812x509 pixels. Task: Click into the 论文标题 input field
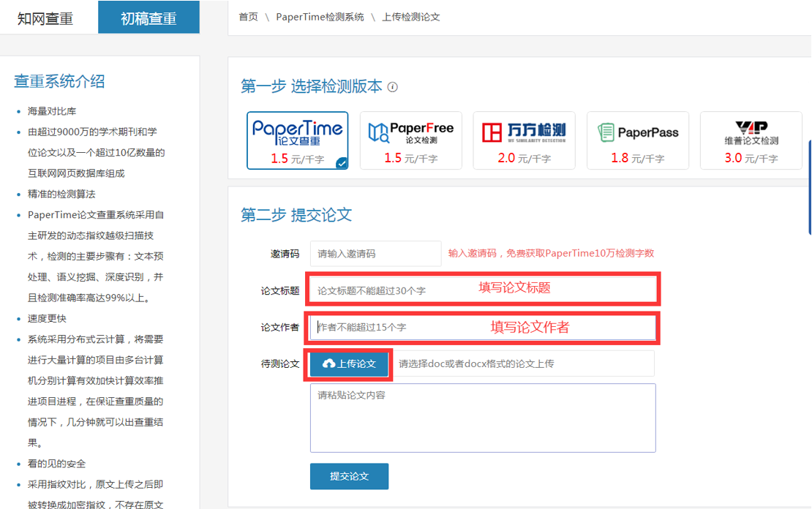[x=483, y=289]
